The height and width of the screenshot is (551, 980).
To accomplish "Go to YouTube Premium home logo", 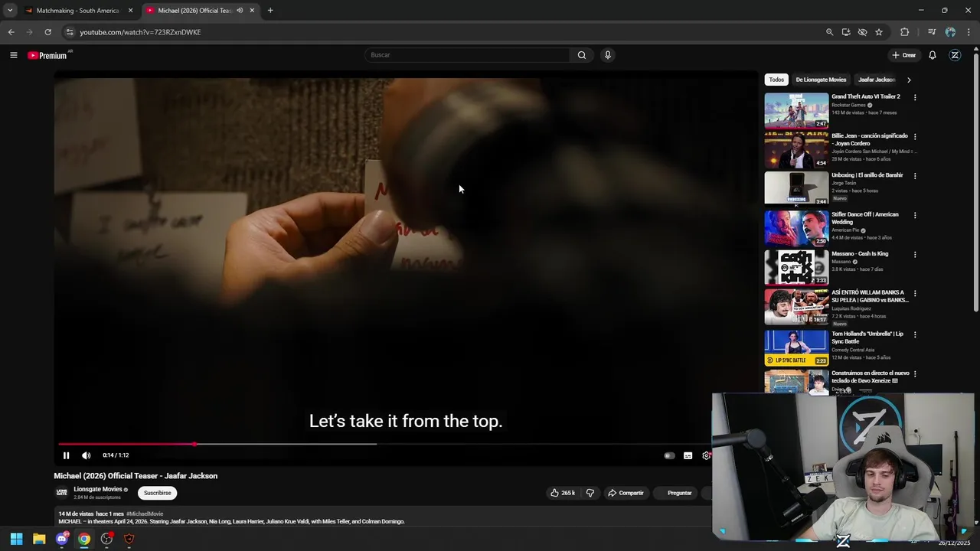I will 47,55.
